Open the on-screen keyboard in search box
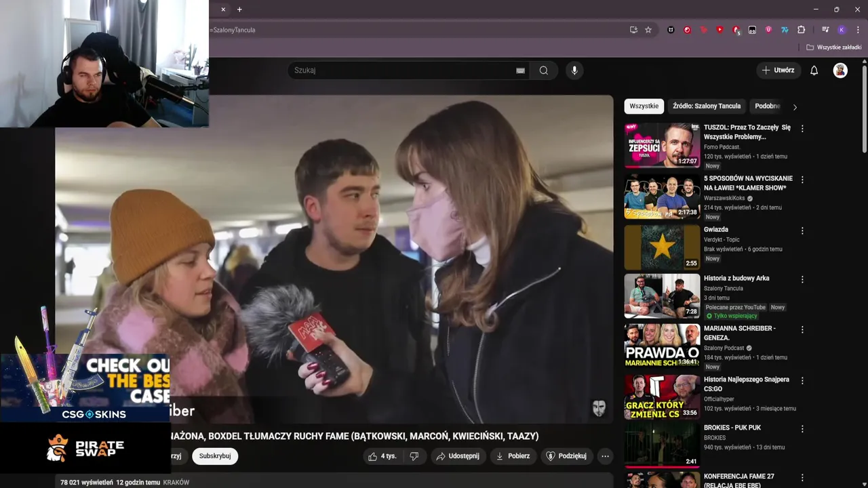 coord(520,70)
